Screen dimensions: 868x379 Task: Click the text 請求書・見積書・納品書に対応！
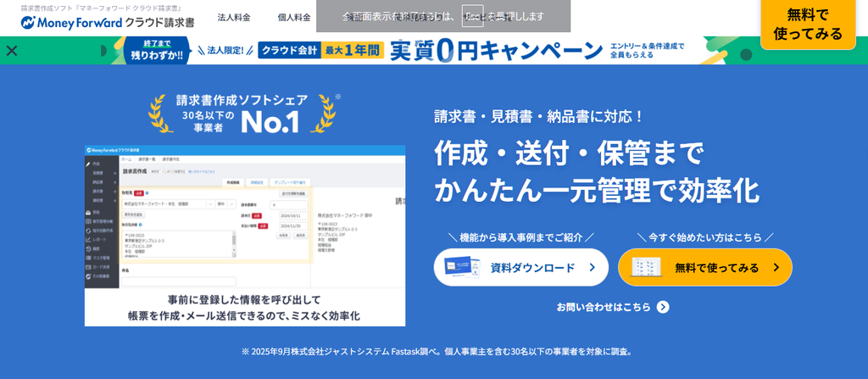click(x=539, y=117)
